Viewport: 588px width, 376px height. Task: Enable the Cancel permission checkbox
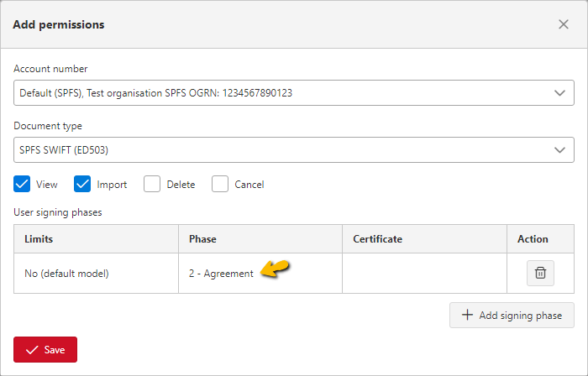[220, 185]
